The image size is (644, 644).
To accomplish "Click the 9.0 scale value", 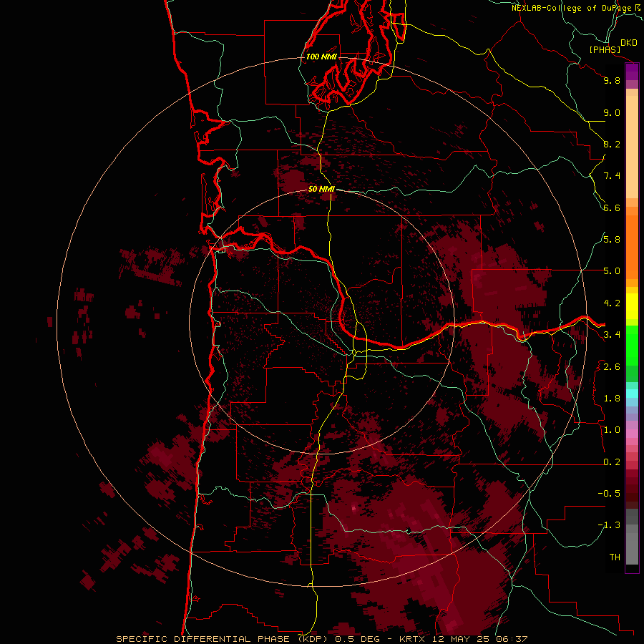I will pyautogui.click(x=612, y=112).
